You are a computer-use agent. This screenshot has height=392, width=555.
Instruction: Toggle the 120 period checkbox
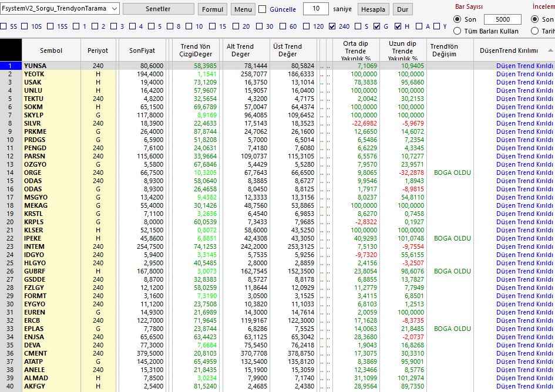point(306,26)
